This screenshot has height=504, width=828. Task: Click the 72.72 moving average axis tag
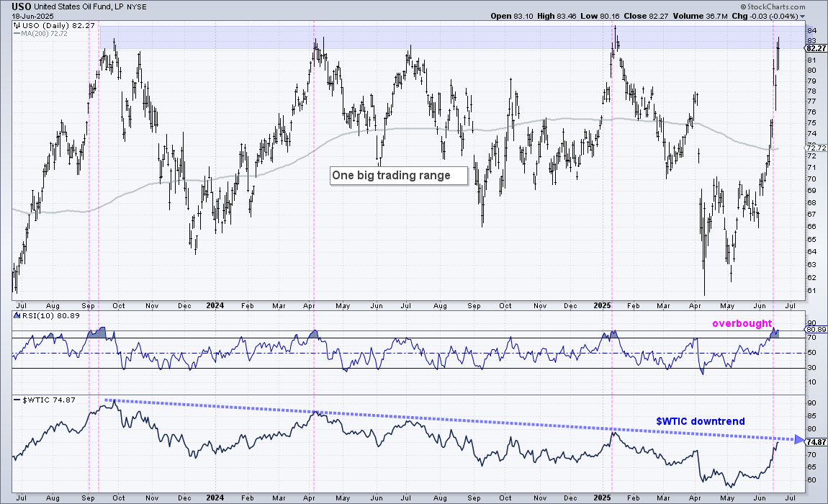click(816, 148)
